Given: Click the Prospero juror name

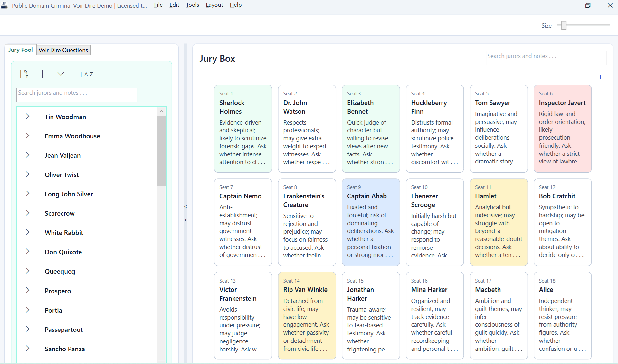Looking at the screenshot, I should pyautogui.click(x=58, y=291).
